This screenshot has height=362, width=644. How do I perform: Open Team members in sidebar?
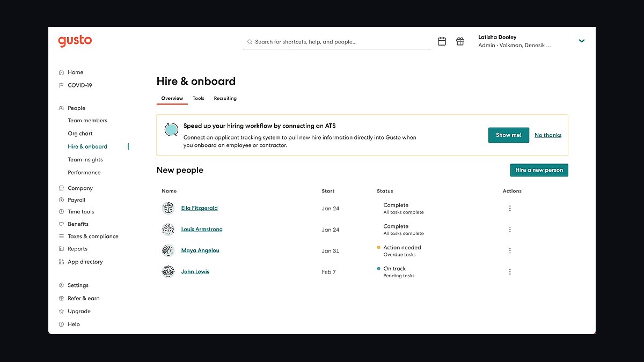87,121
